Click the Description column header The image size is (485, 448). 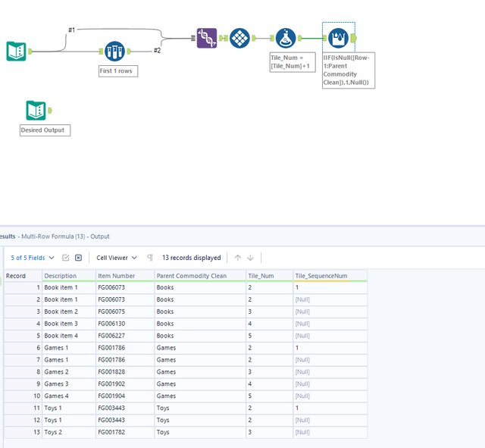click(x=69, y=276)
